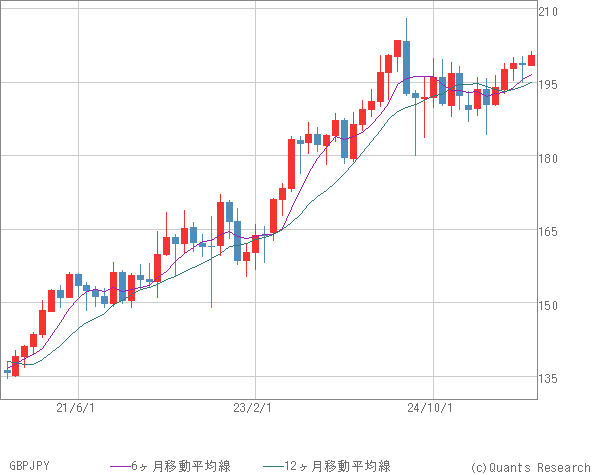Click the green 12-month legend line swatch

(274, 466)
